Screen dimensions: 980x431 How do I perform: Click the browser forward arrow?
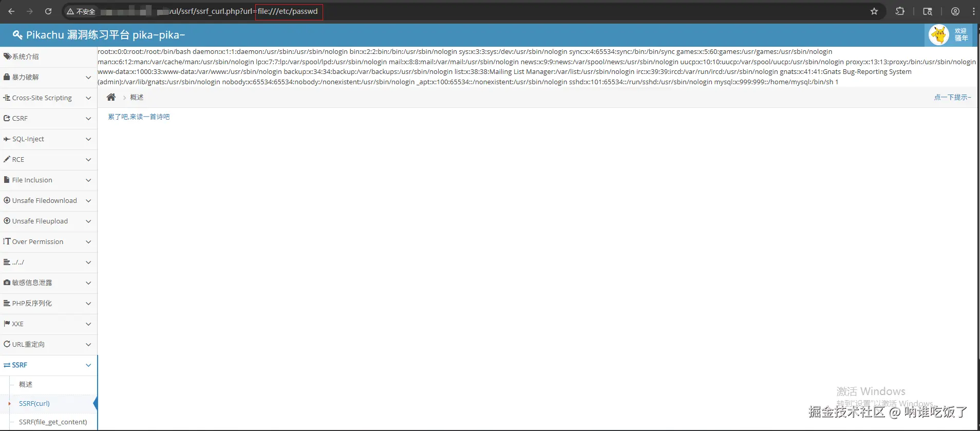pos(30,11)
